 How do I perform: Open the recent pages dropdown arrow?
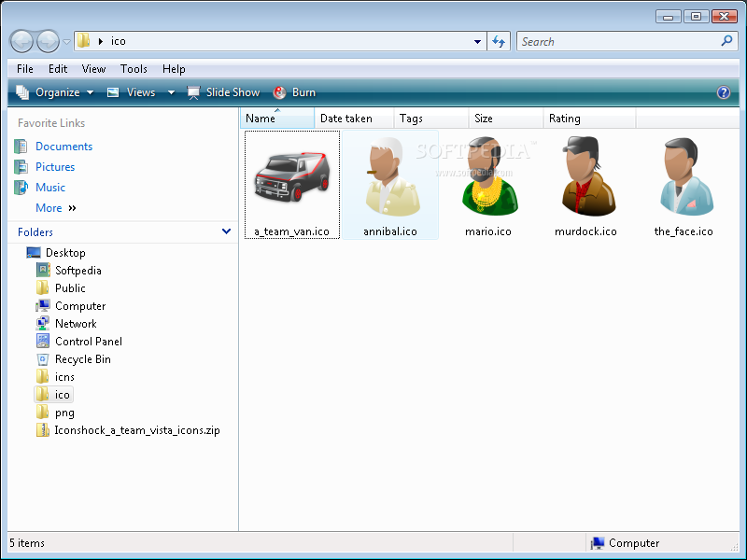point(66,42)
